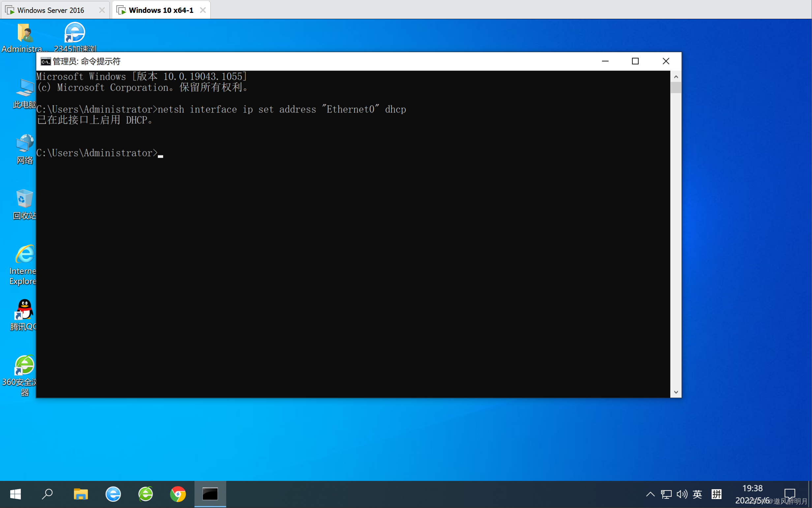Screen dimensions: 812x508
Task: Switch to the Windows Server 2016 tab
Action: point(55,10)
